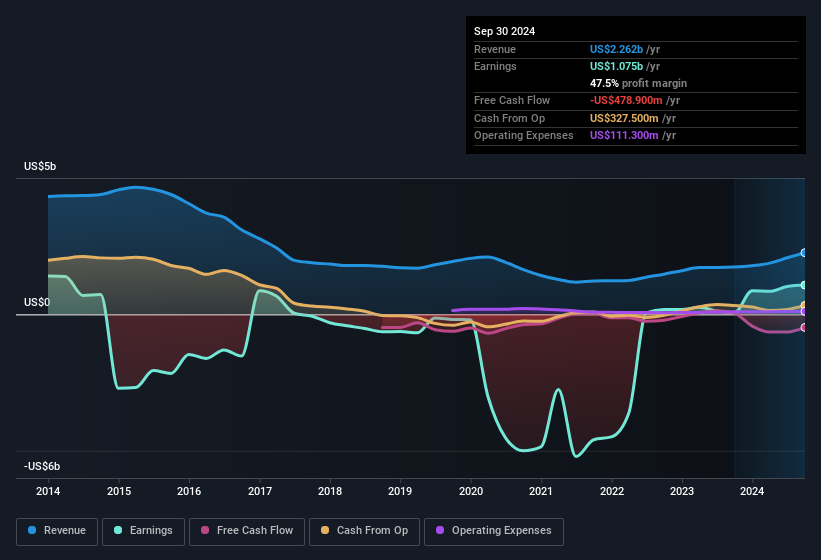Click the blue Revenue line endpoint marker

pos(804,253)
